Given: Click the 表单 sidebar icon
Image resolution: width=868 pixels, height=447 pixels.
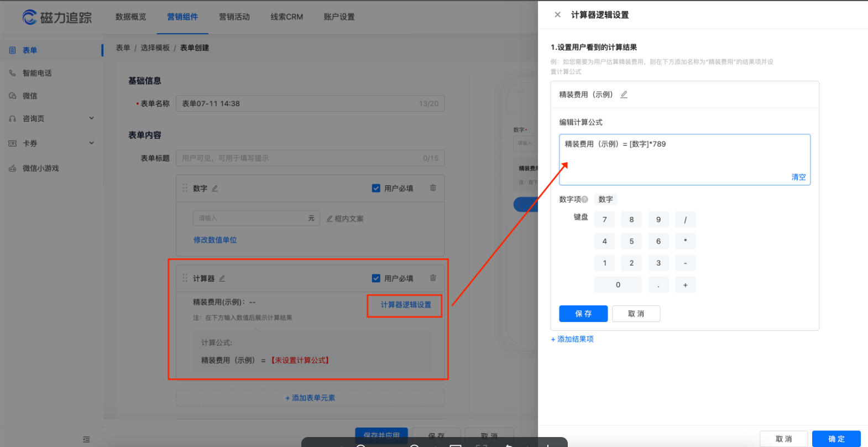Looking at the screenshot, I should pos(12,50).
